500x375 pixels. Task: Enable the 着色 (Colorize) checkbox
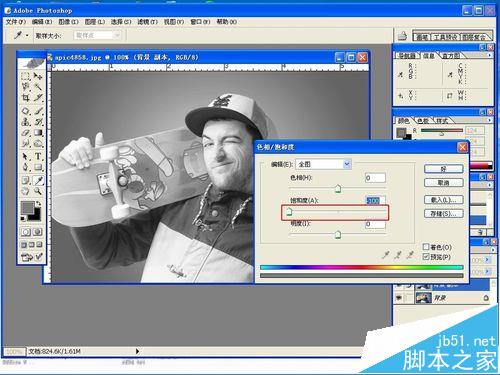point(426,247)
